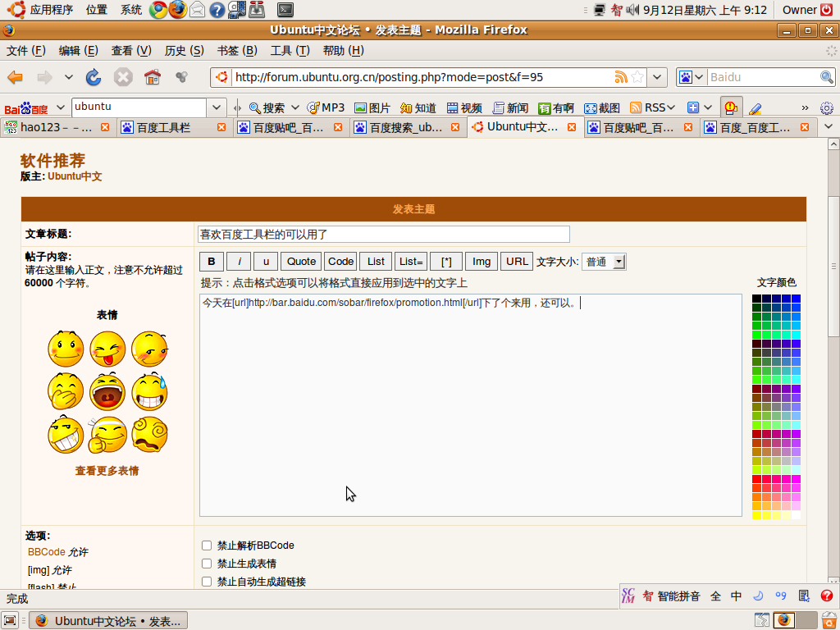This screenshot has height=630, width=840.
Task: Click the SCIM input method icon
Action: pos(628,596)
